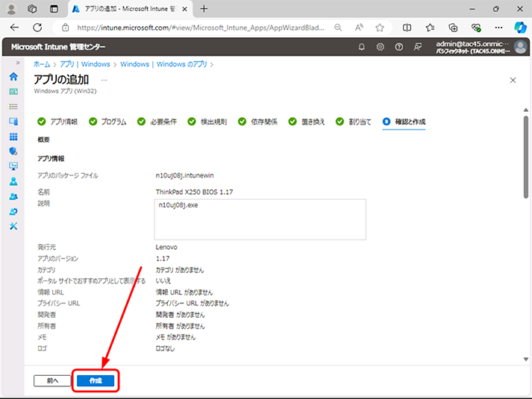
Task: Click the description box containing n10uj08j.exe
Action: click(260, 219)
